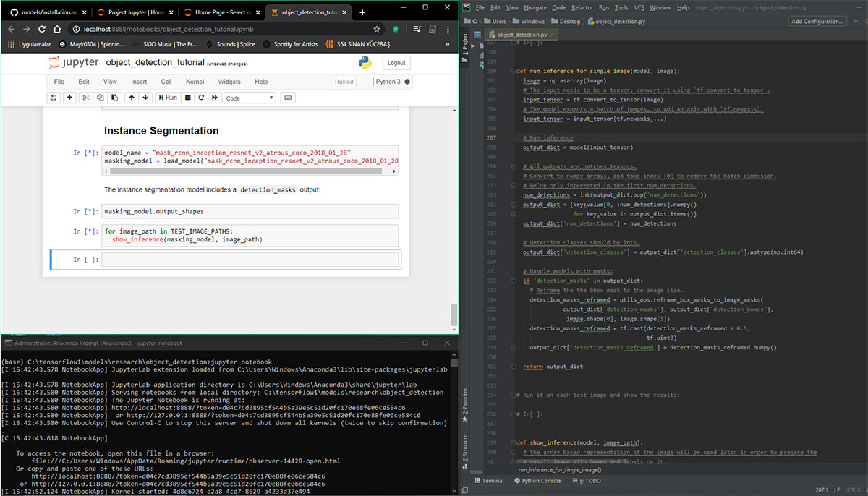The width and height of the screenshot is (868, 496).
Task: Open Uygulamalar apps bookmark
Action: (x=28, y=44)
